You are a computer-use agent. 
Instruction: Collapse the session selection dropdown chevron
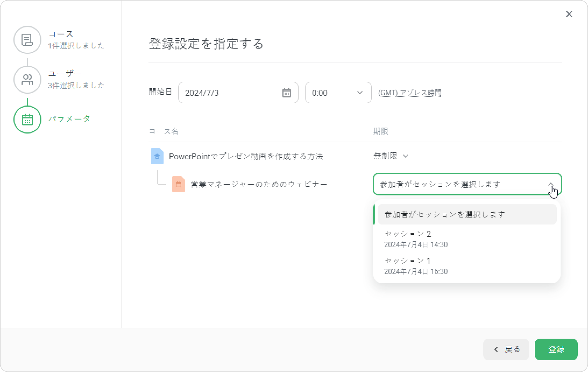[x=551, y=184]
